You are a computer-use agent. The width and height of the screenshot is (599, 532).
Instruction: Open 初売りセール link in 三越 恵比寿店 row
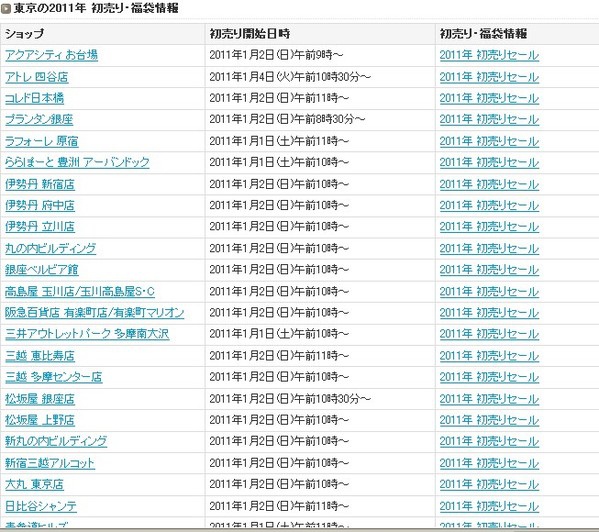click(489, 356)
